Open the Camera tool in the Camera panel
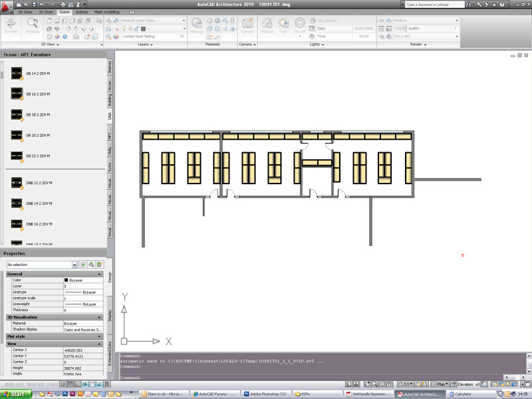This screenshot has height=399, width=532. (247, 23)
